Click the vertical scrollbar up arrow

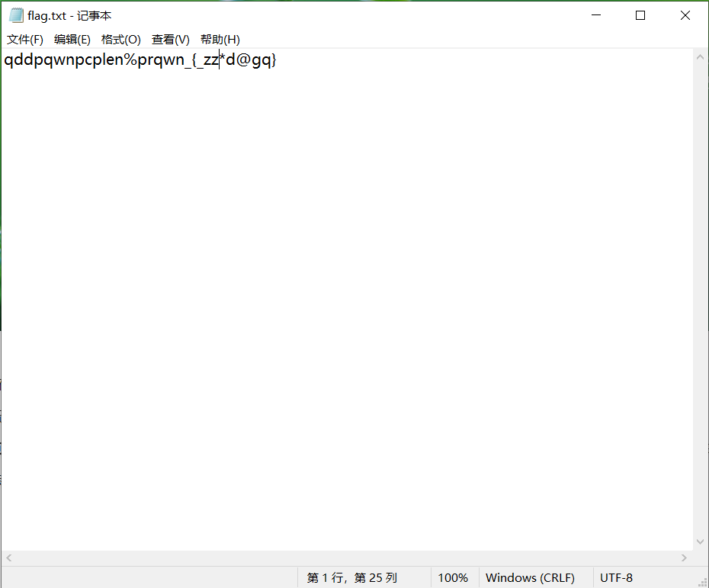pos(701,57)
